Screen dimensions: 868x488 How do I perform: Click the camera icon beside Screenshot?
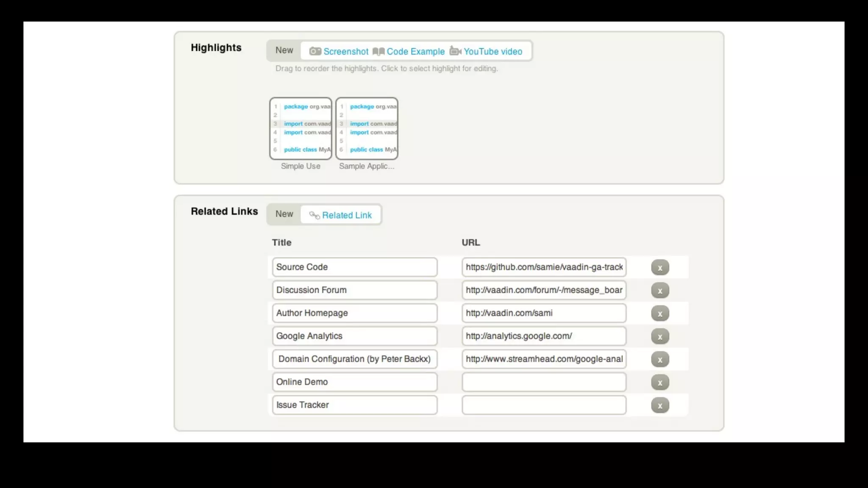[x=315, y=51]
